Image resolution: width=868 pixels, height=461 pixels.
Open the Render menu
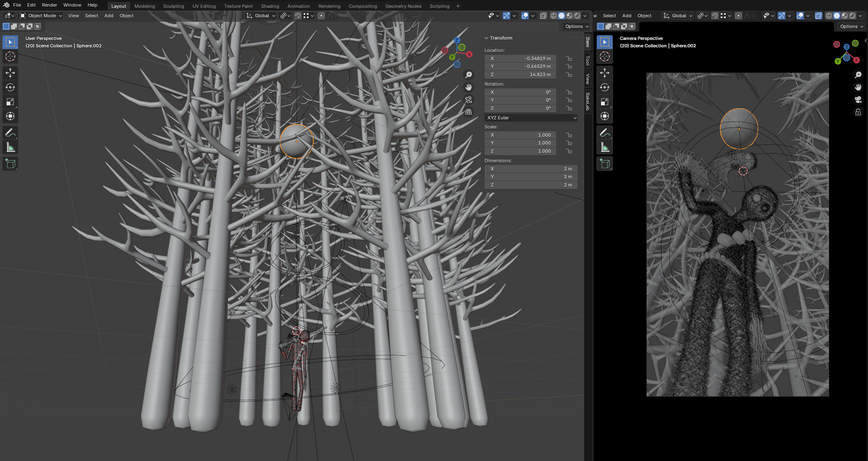click(49, 5)
